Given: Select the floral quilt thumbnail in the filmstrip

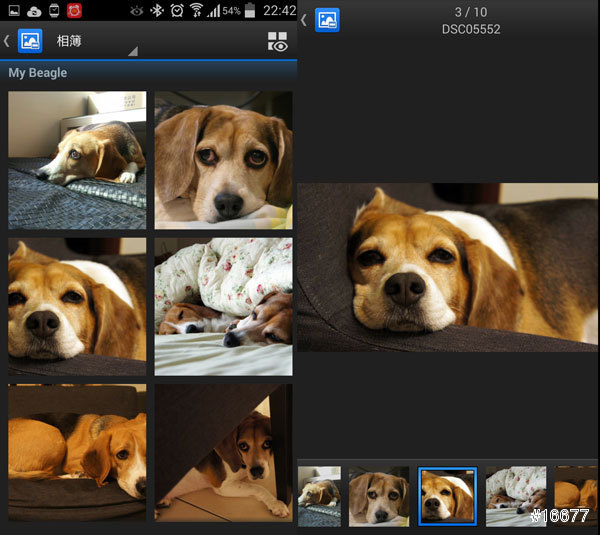Looking at the screenshot, I should point(515,496).
